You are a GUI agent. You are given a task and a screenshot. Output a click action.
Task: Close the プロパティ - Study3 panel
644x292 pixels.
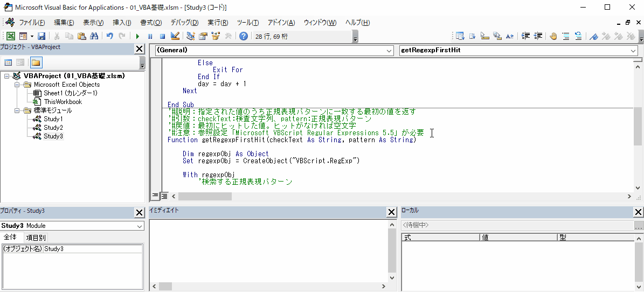tap(140, 212)
